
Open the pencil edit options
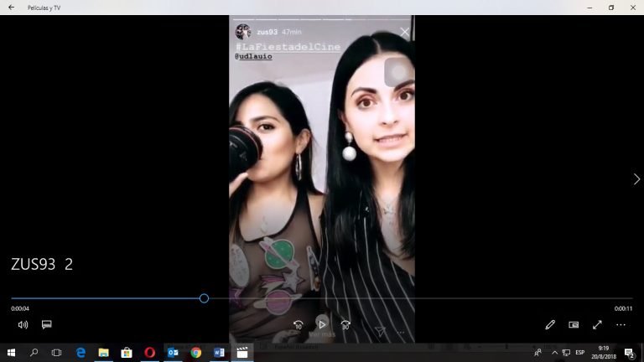click(x=550, y=324)
